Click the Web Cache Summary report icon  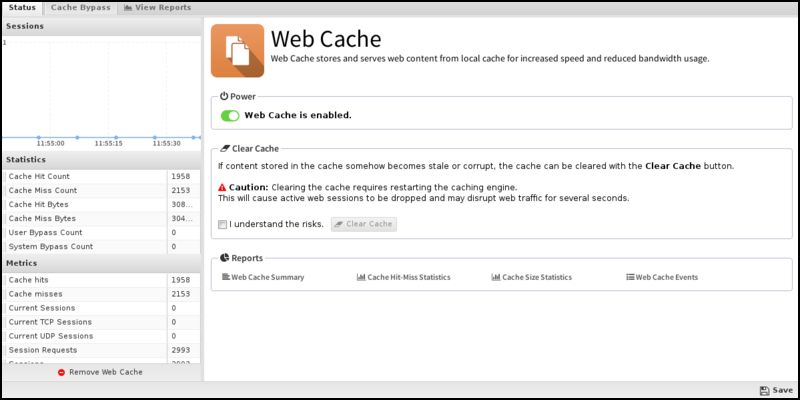tap(225, 277)
